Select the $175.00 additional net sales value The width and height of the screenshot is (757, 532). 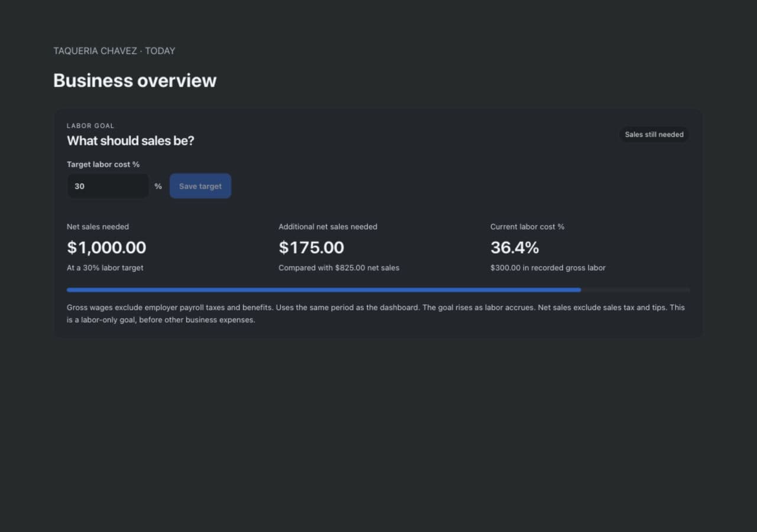coord(311,247)
